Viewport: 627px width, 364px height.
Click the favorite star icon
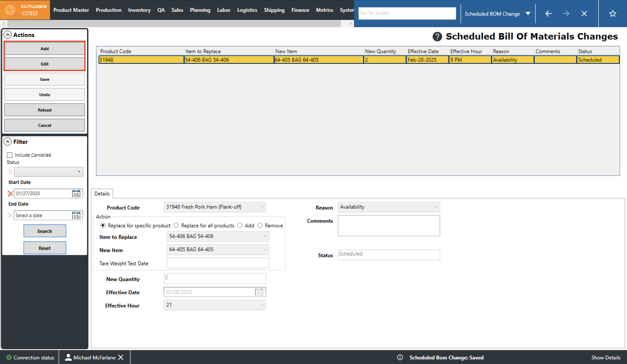coord(612,13)
